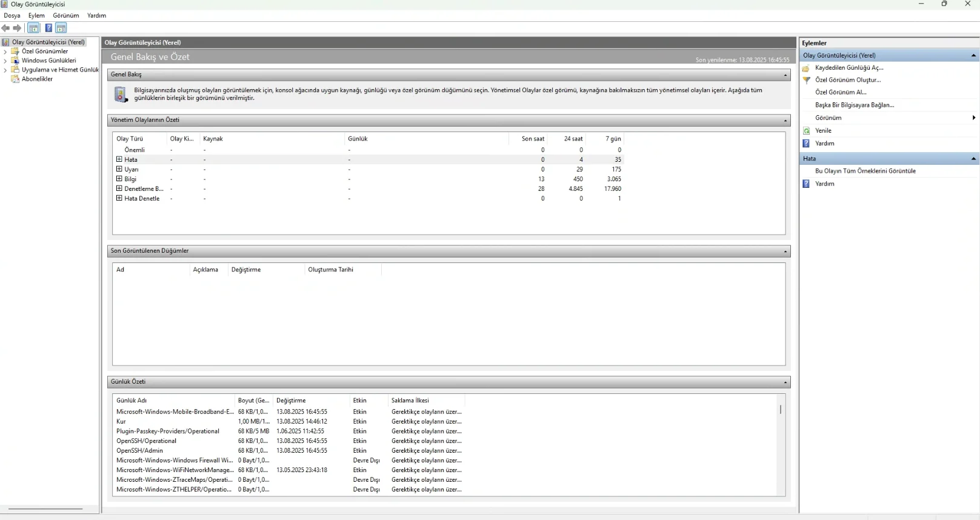Expand the Bilgi event type row
The height and width of the screenshot is (520, 980).
coord(119,179)
